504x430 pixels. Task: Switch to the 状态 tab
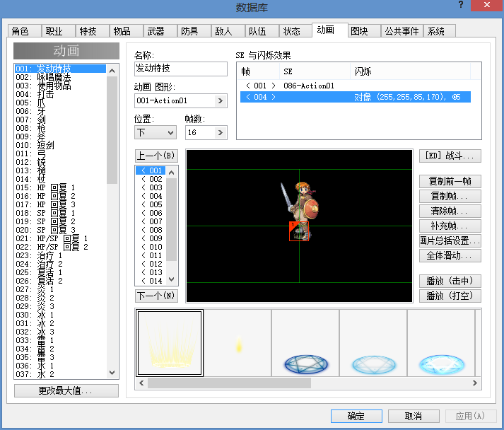tap(295, 31)
